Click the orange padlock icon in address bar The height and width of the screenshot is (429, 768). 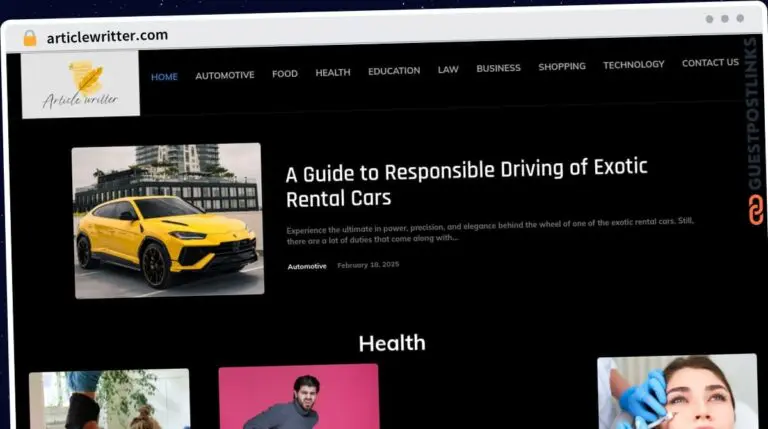tap(30, 37)
